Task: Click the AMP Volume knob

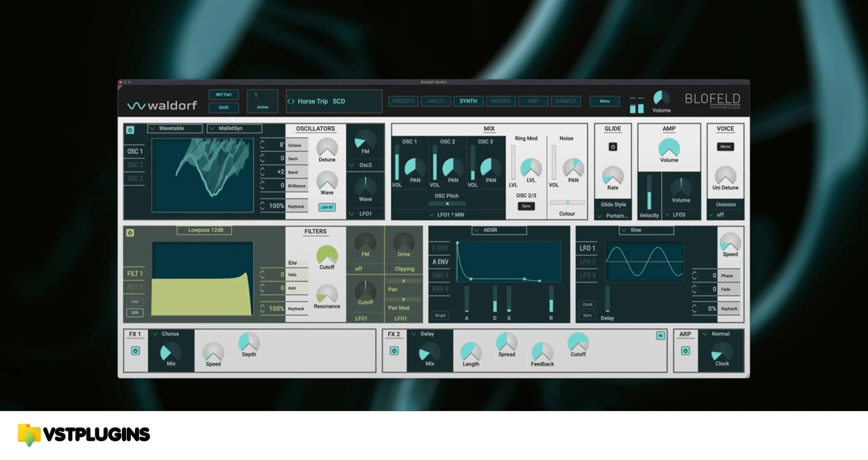Action: coord(669,148)
